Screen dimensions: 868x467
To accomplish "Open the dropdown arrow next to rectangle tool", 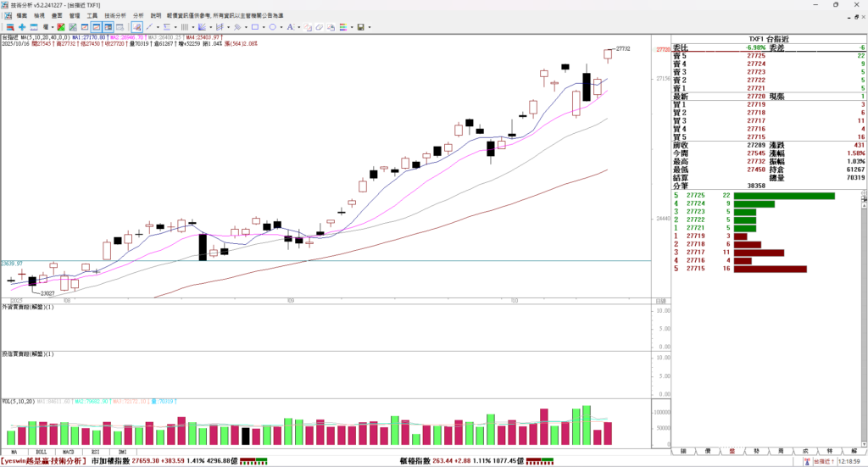I will coord(264,27).
